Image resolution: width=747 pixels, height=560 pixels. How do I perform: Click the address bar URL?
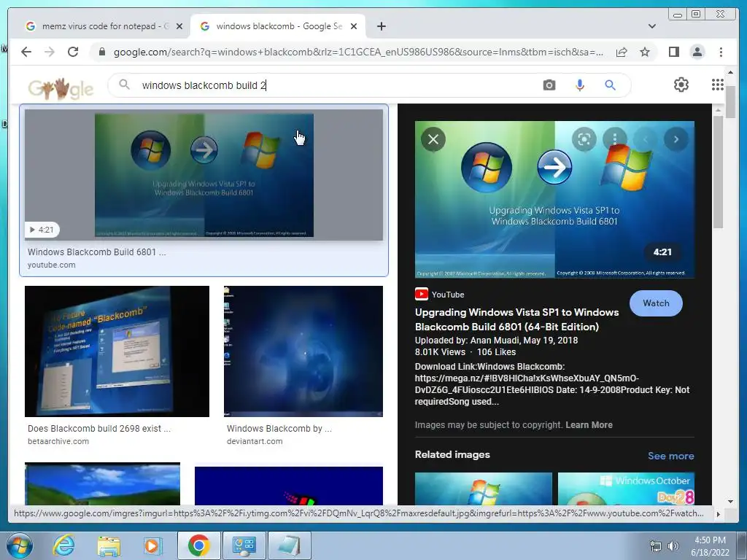click(358, 52)
